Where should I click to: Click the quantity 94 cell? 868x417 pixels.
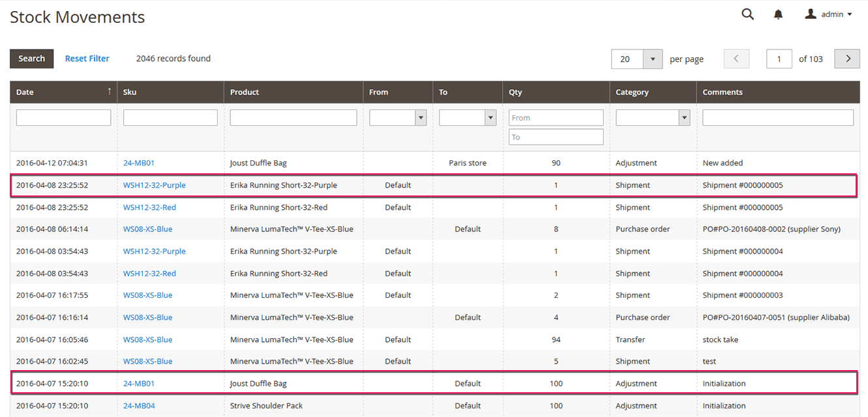click(x=556, y=339)
